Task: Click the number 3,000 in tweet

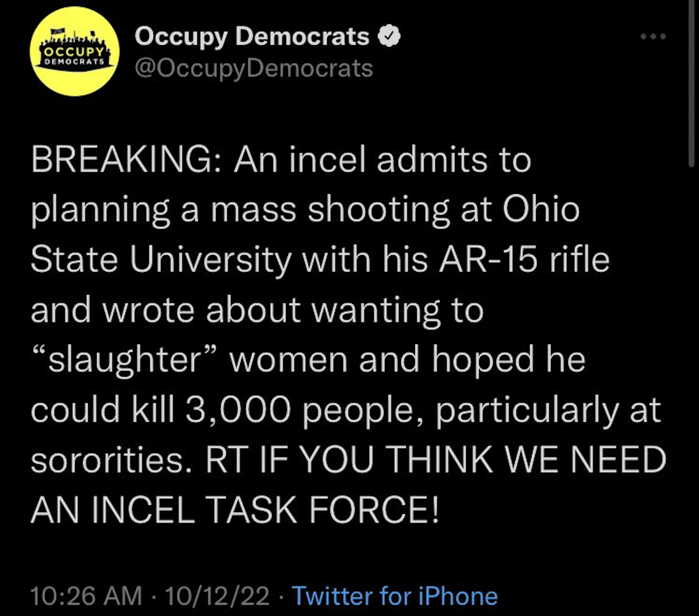Action: 238,410
